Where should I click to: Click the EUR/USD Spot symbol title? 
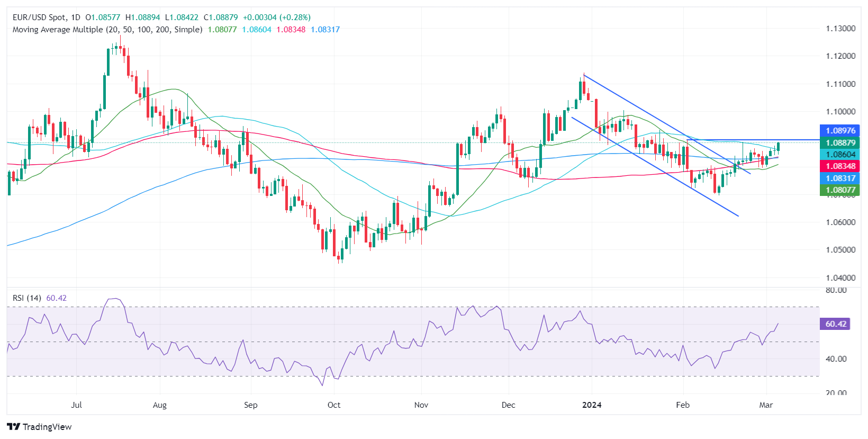[x=46, y=17]
